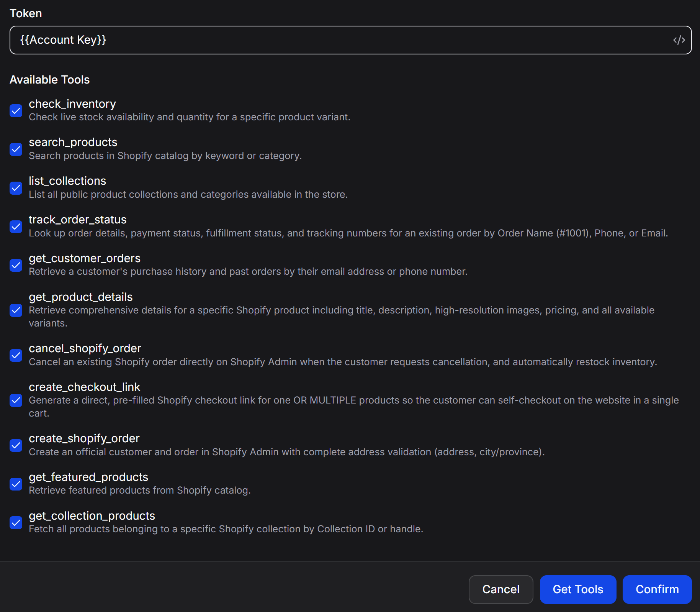Click description 'List all public product collections'
Viewport: 700px width, 612px height.
pyautogui.click(x=188, y=195)
